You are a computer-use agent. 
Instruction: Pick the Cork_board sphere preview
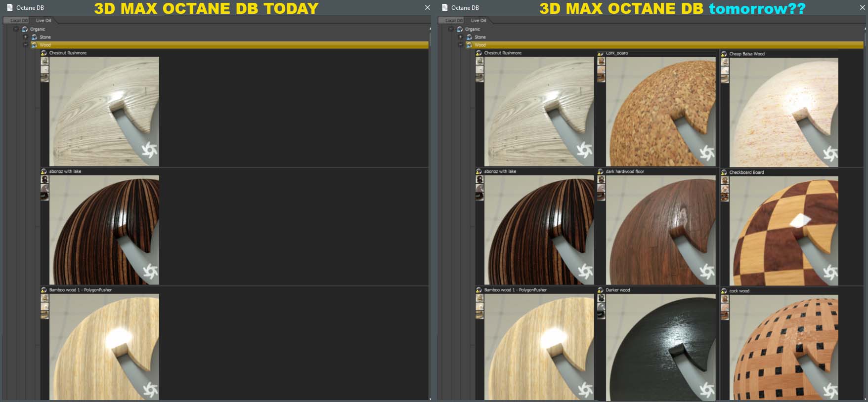pyautogui.click(x=661, y=111)
